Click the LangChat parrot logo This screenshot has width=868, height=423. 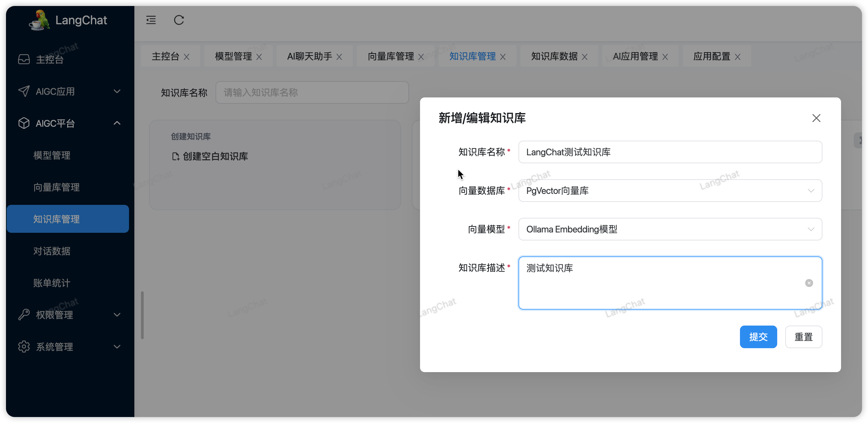click(40, 20)
